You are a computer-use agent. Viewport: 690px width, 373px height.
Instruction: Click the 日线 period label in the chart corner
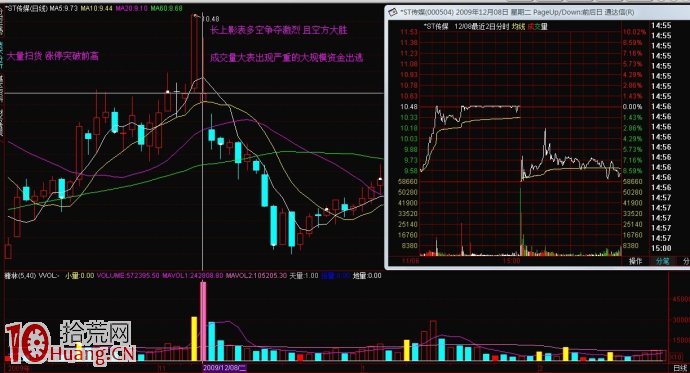pyautogui.click(x=680, y=368)
